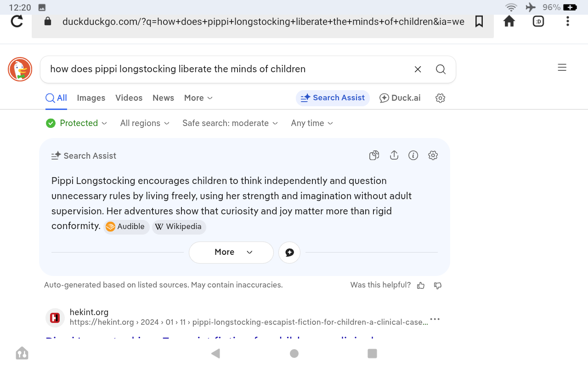The width and height of the screenshot is (588, 368).
Task: Open the All regions dropdown
Action: (x=145, y=123)
